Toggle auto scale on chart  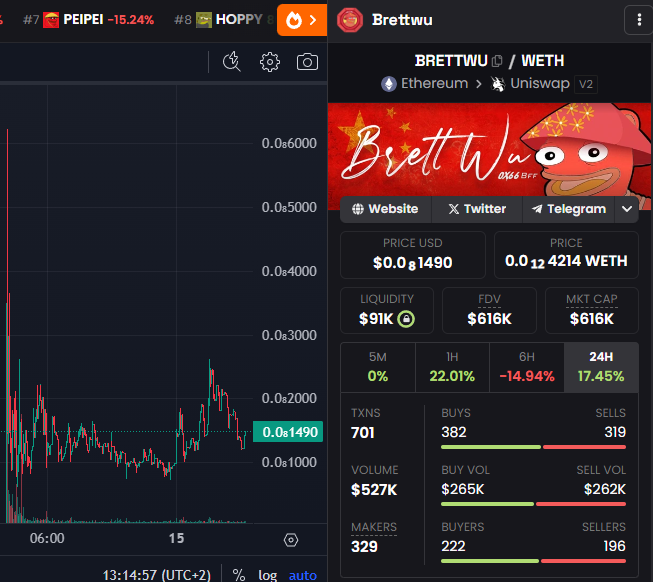coord(303,575)
